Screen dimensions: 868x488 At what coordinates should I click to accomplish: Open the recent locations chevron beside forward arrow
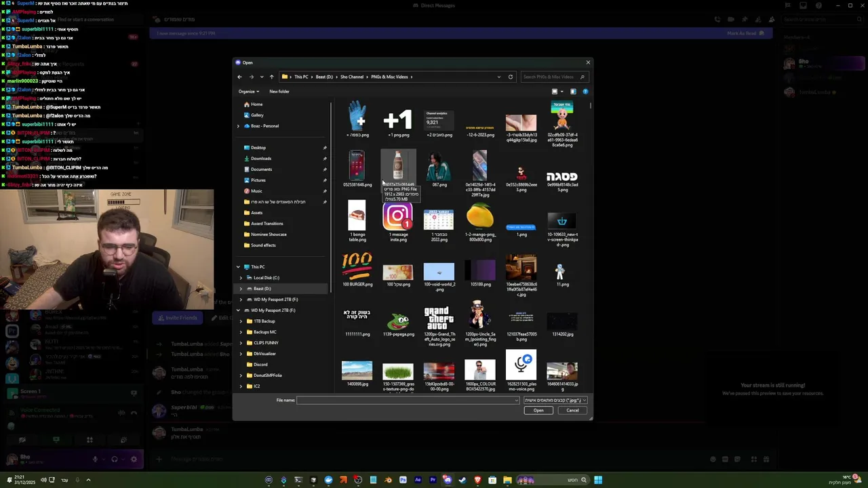pyautogui.click(x=261, y=77)
